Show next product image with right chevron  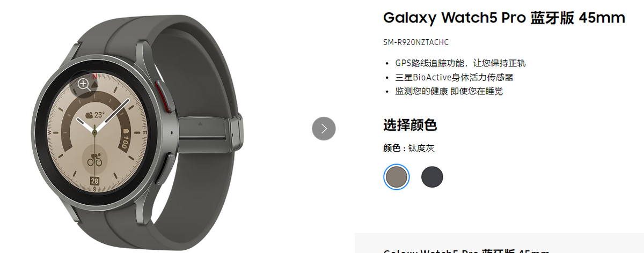point(324,129)
